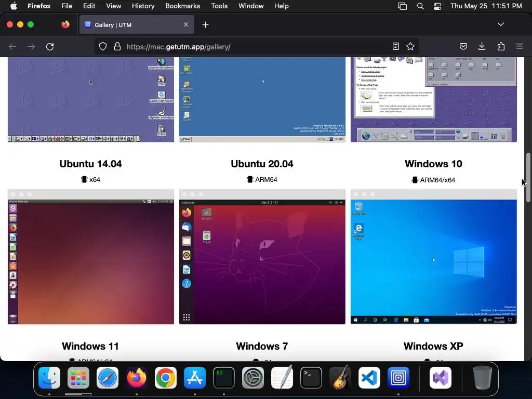The image size is (532, 399).
Task: Toggle Reader View for this page
Action: [x=395, y=46]
